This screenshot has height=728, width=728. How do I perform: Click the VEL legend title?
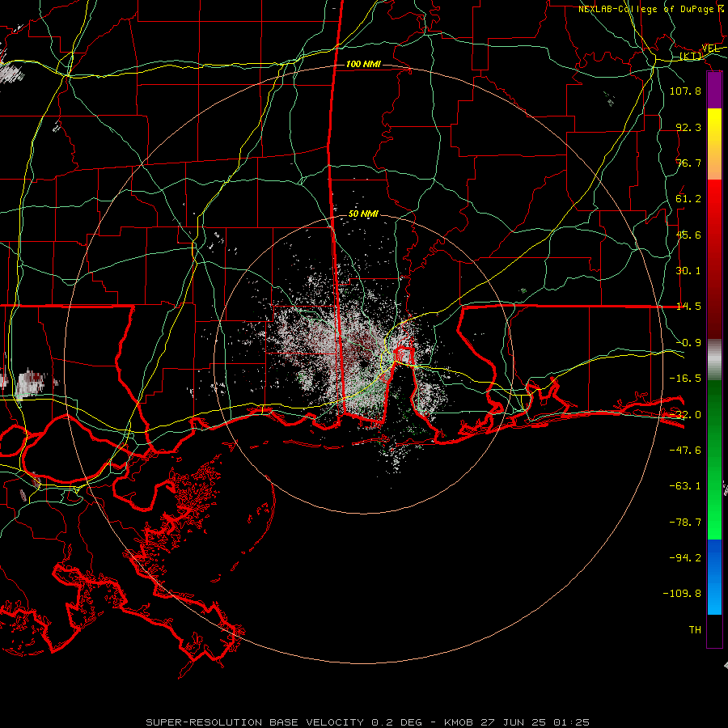(710, 49)
